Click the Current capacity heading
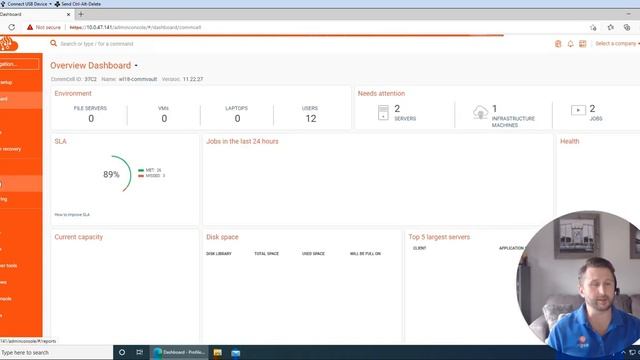Viewport: 640px width, 360px height. (x=78, y=237)
